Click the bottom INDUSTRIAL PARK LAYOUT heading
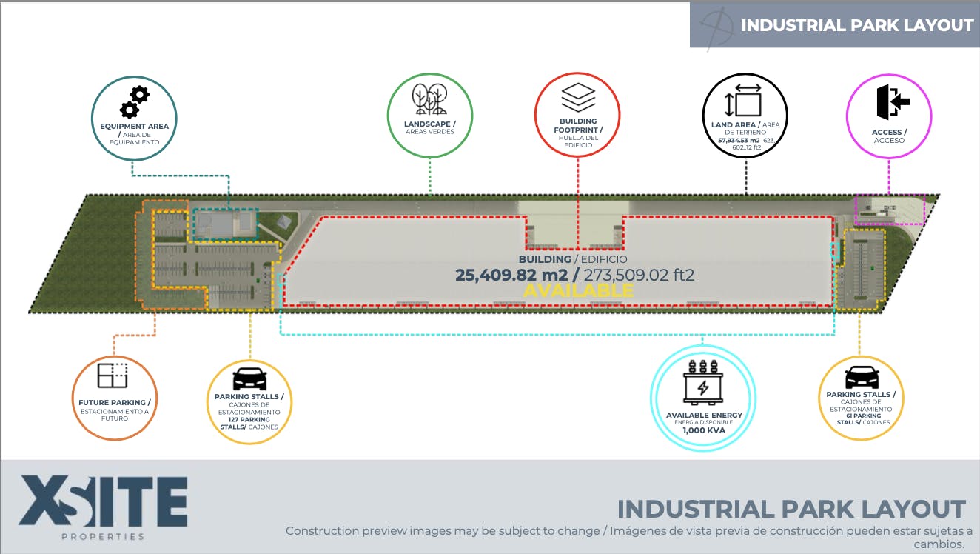 tap(788, 509)
